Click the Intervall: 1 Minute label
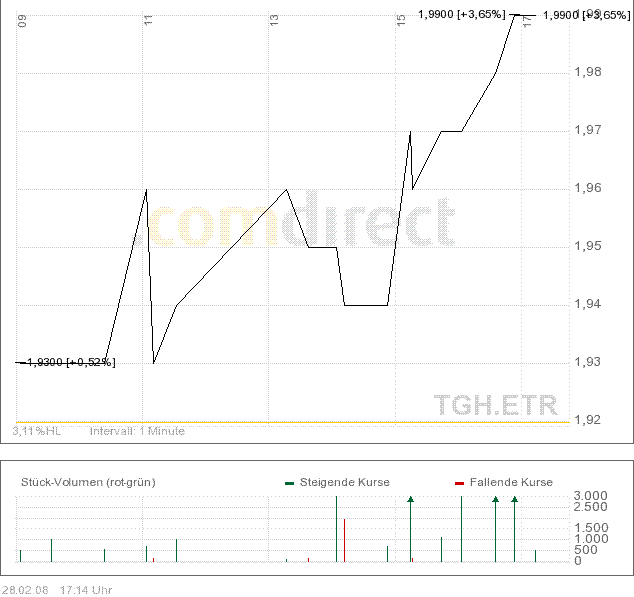The image size is (634, 597). pos(137,431)
